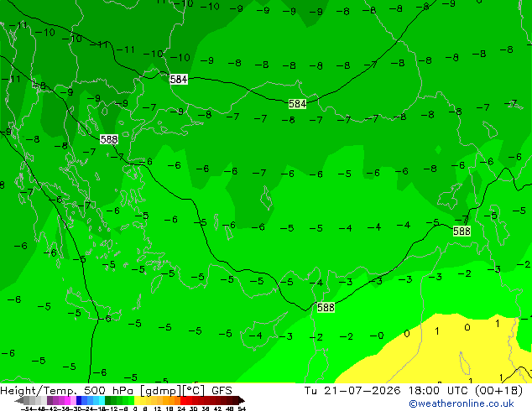Select the dark blue swatch in legend

pyautogui.click(x=79, y=400)
